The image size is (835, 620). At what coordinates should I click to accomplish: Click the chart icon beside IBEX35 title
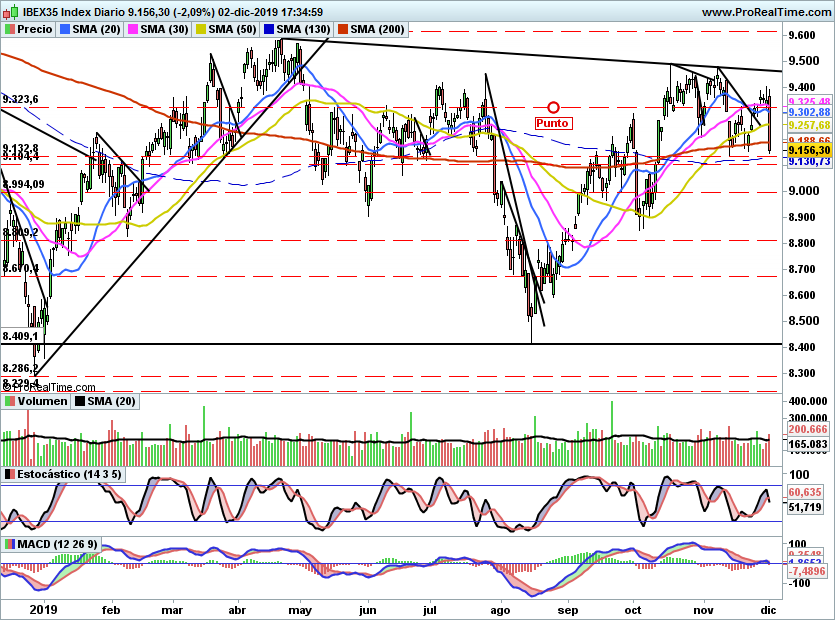[11, 11]
